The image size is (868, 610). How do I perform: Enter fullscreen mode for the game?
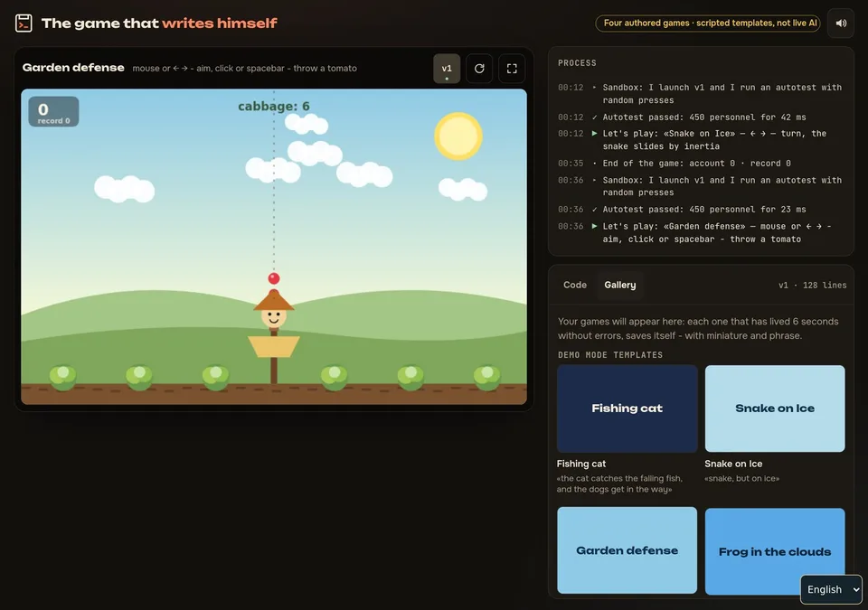click(512, 69)
